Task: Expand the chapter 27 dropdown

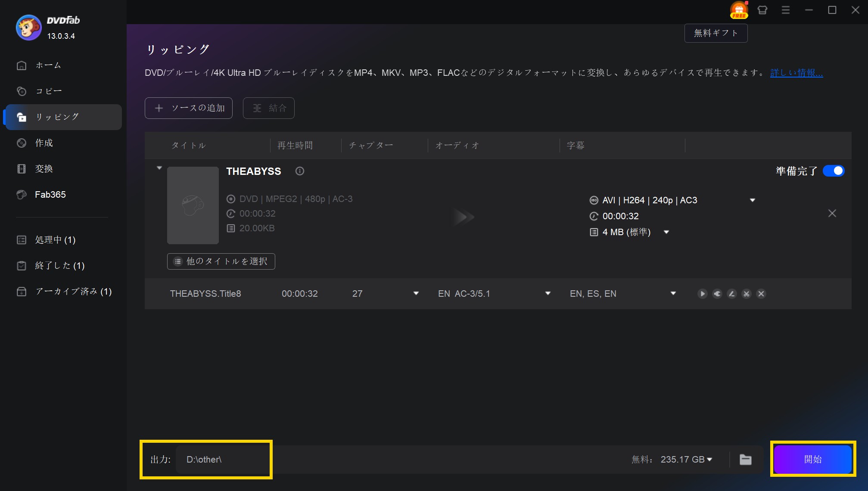Action: pyautogui.click(x=416, y=294)
